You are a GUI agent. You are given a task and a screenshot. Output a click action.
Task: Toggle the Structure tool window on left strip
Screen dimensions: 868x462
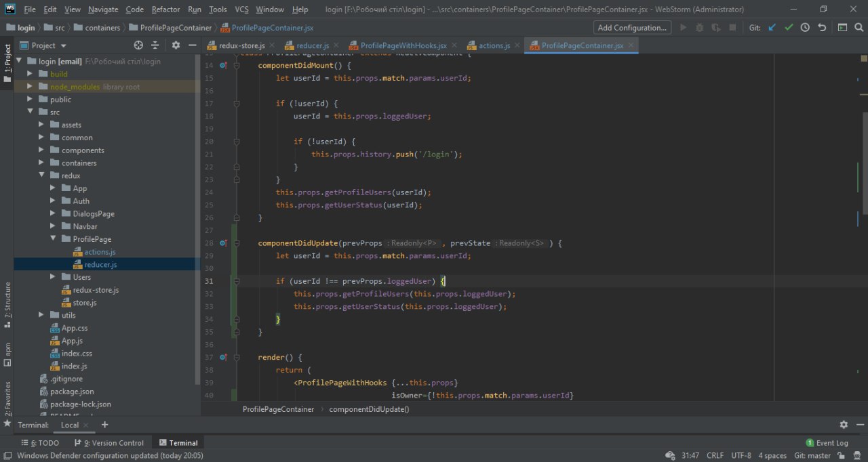(x=7, y=301)
